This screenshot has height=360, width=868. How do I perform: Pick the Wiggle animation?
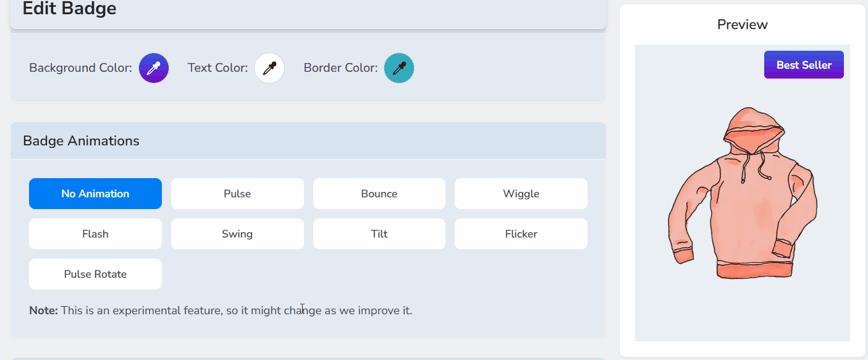tap(521, 194)
